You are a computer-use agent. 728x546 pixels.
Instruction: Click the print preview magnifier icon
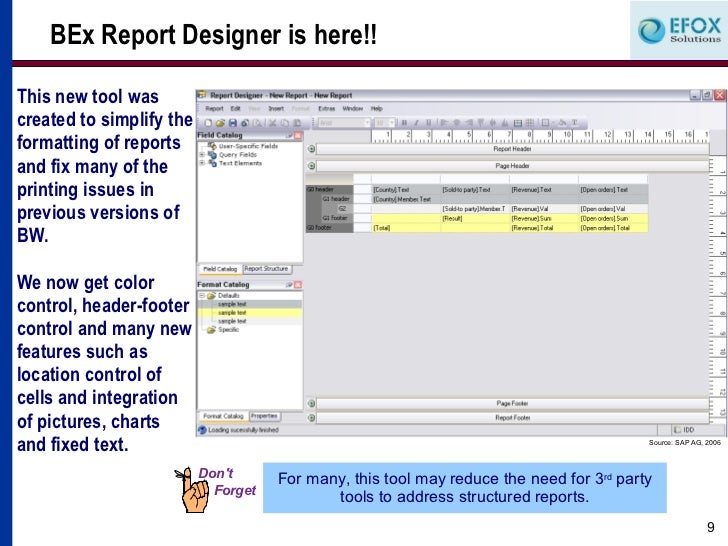[257, 123]
